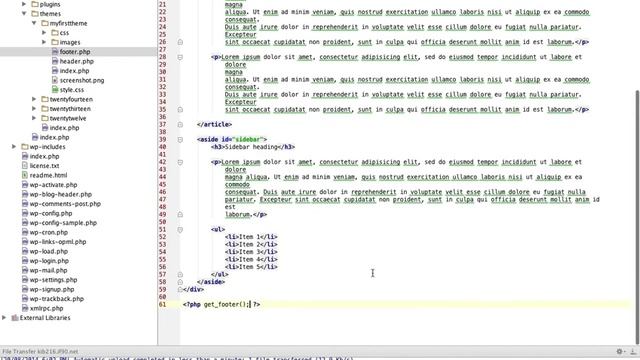Open screenshot.png image file

82,80
